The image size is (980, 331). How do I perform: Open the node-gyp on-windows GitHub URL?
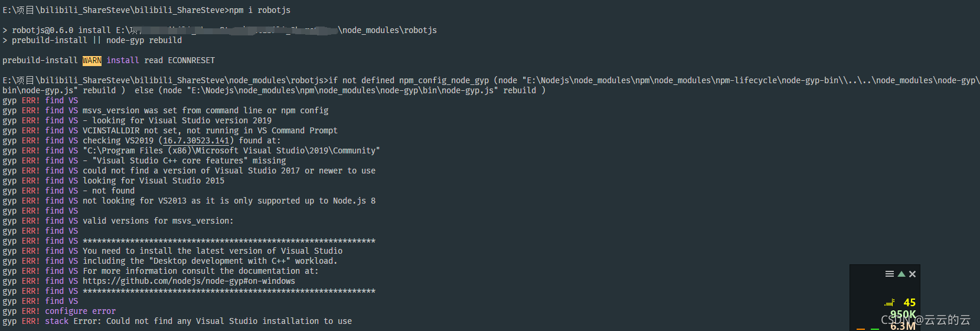point(189,281)
